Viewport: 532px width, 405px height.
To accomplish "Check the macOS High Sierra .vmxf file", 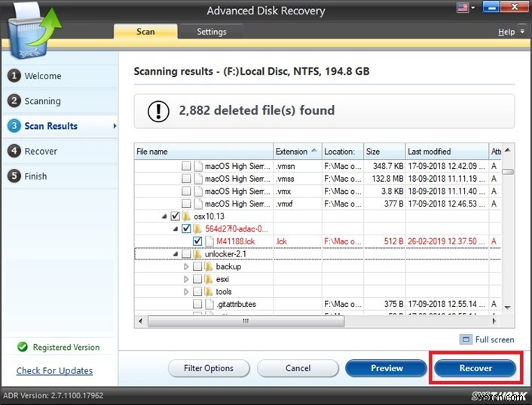I will coord(186,204).
